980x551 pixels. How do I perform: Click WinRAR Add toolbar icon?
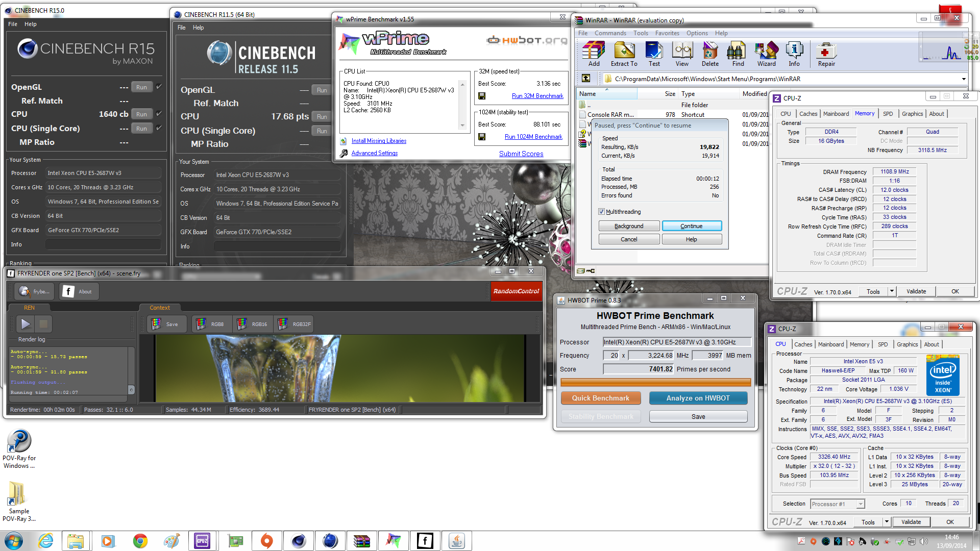tap(594, 55)
